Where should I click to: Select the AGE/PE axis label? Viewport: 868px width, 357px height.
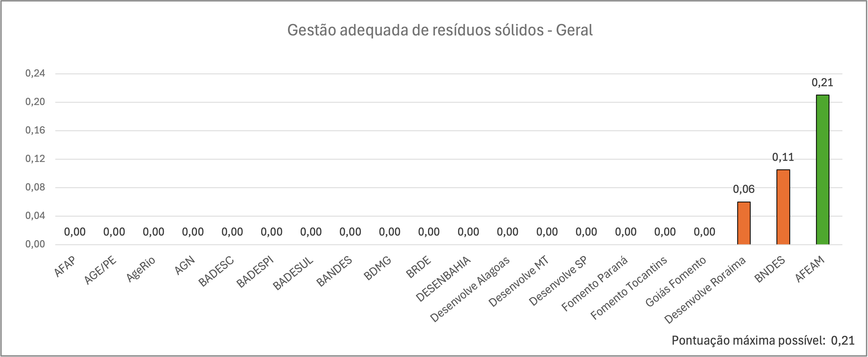click(x=100, y=270)
